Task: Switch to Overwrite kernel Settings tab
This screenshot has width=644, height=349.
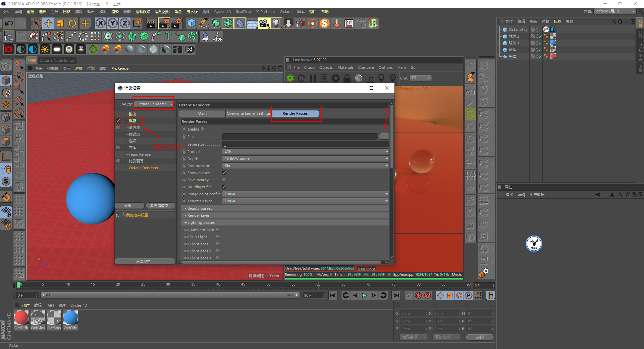Action: tap(249, 113)
